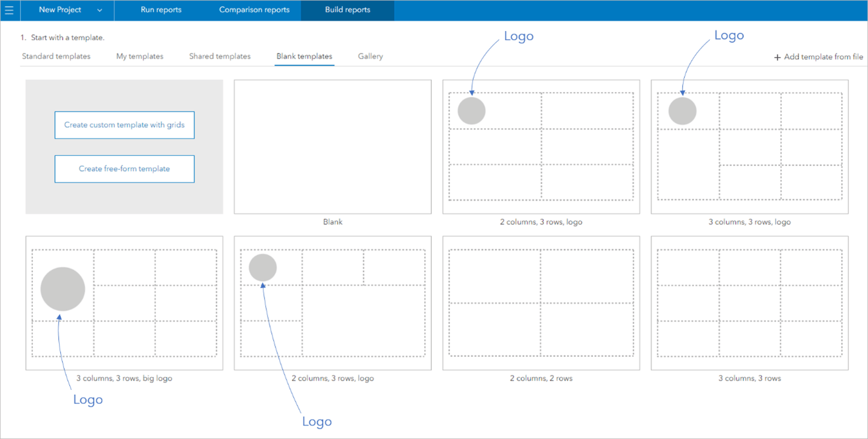Select the Build reports tab
The height and width of the screenshot is (439, 868).
347,10
